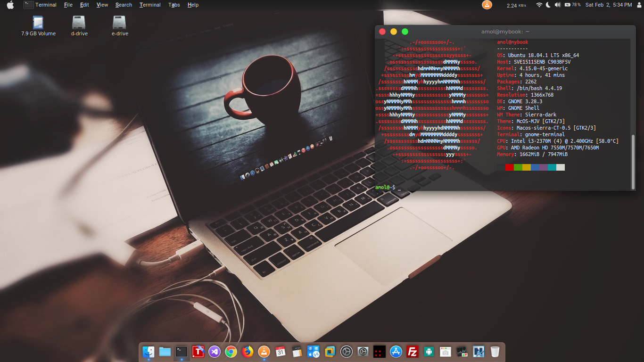Open the green Android app in dock
This screenshot has height=362, width=644.
429,352
